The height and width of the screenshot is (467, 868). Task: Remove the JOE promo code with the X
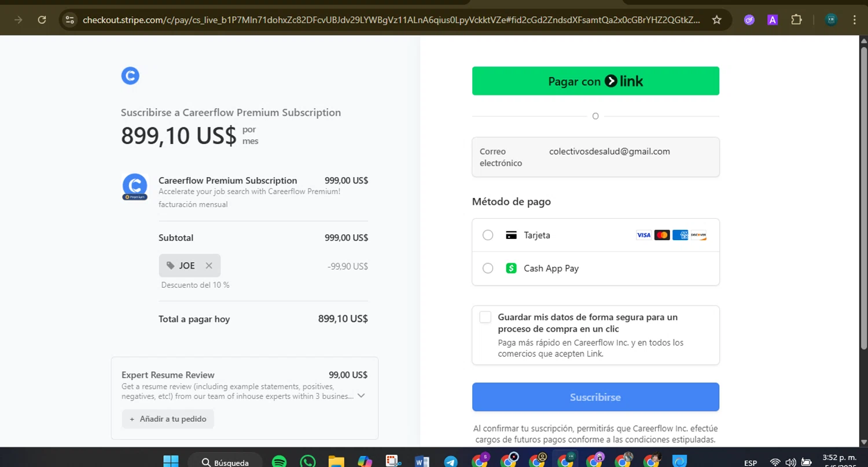tap(209, 266)
